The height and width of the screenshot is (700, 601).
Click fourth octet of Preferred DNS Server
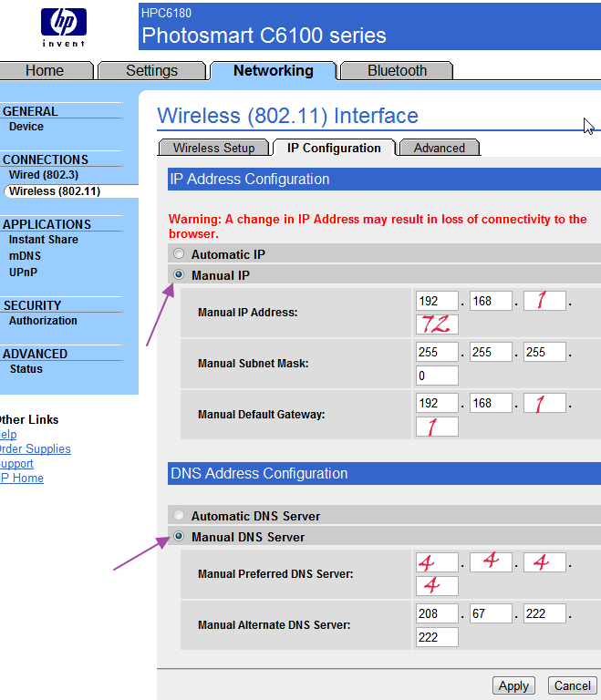[x=437, y=586]
